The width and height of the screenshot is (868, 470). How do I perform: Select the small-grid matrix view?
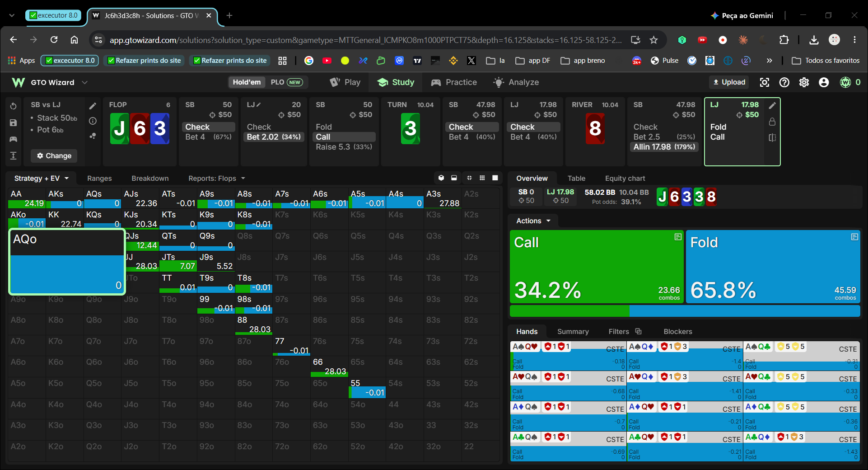[x=482, y=178]
